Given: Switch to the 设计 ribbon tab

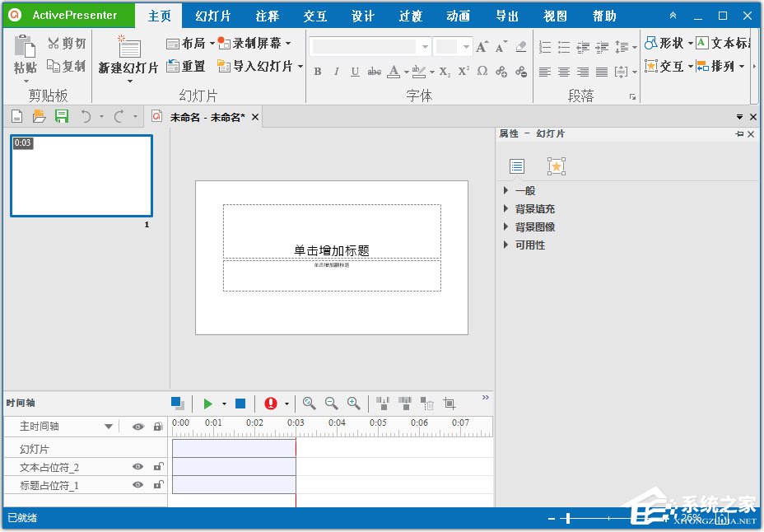Looking at the screenshot, I should tap(363, 16).
